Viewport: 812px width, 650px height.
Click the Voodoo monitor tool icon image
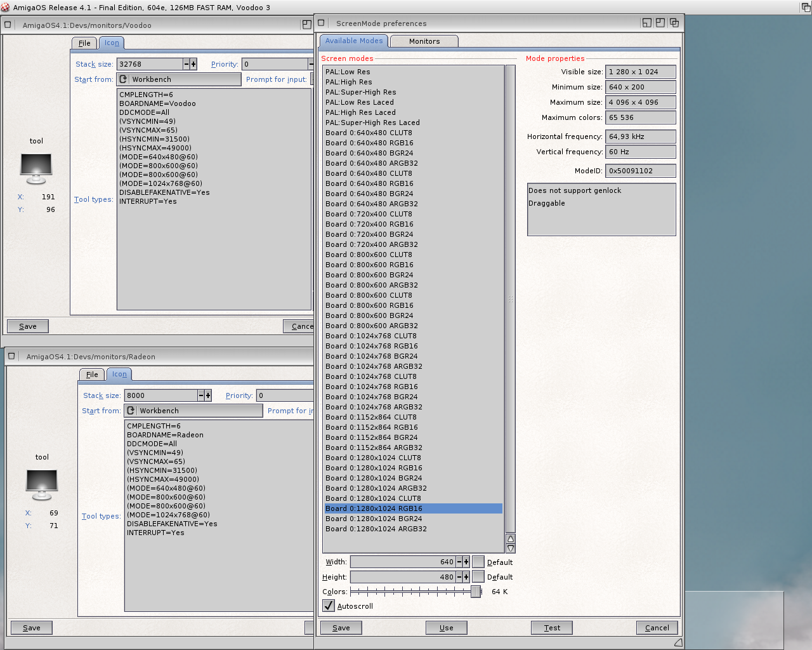36,168
